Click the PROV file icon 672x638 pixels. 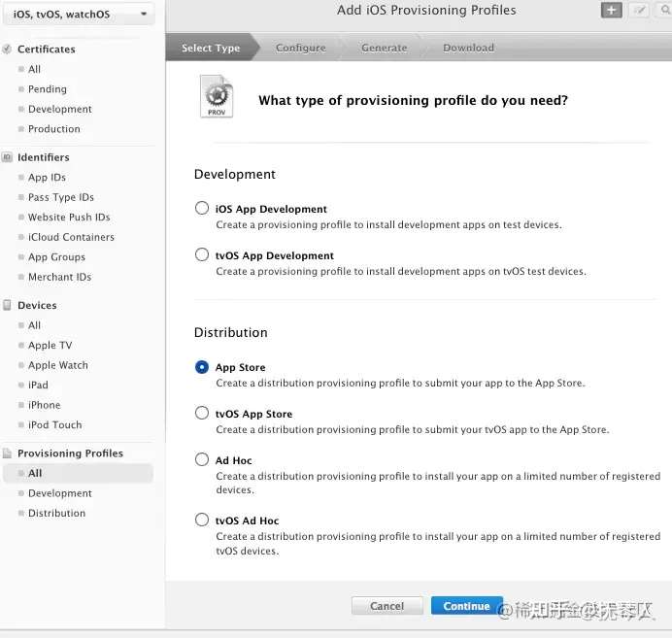pos(217,97)
